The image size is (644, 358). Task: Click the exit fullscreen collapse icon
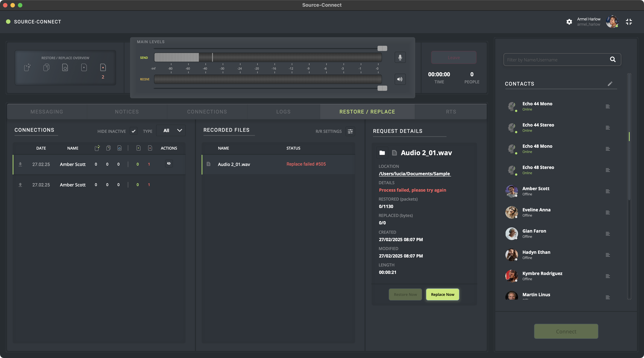(629, 22)
